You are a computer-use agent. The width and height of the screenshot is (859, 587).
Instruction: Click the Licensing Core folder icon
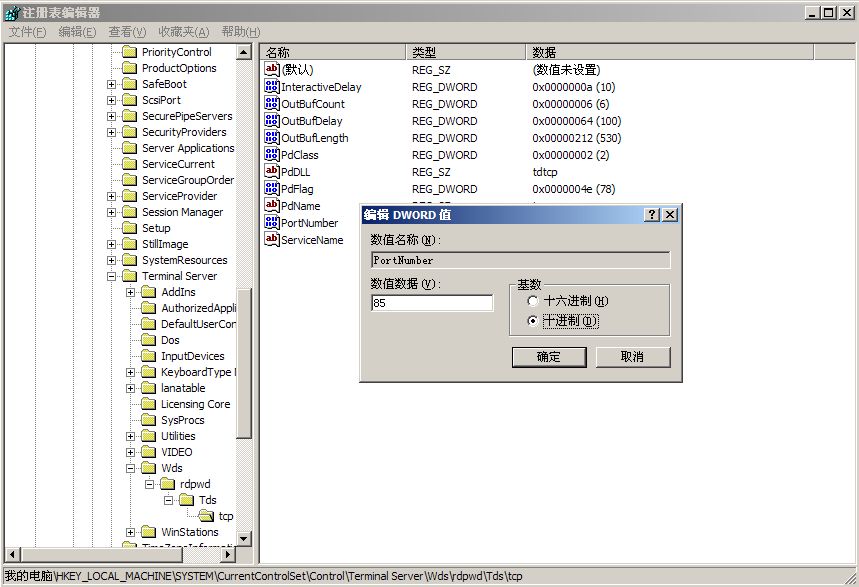click(x=148, y=404)
